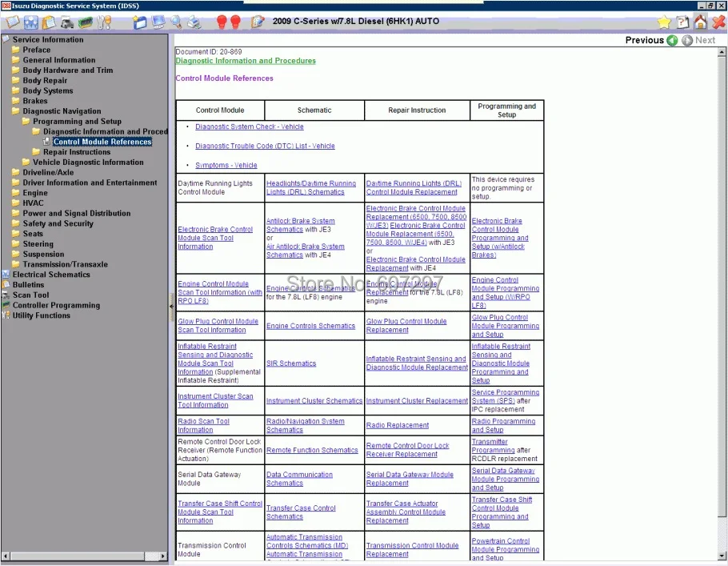The height and width of the screenshot is (566, 728).
Task: Click the yellow star favorites icon
Action: point(664,22)
